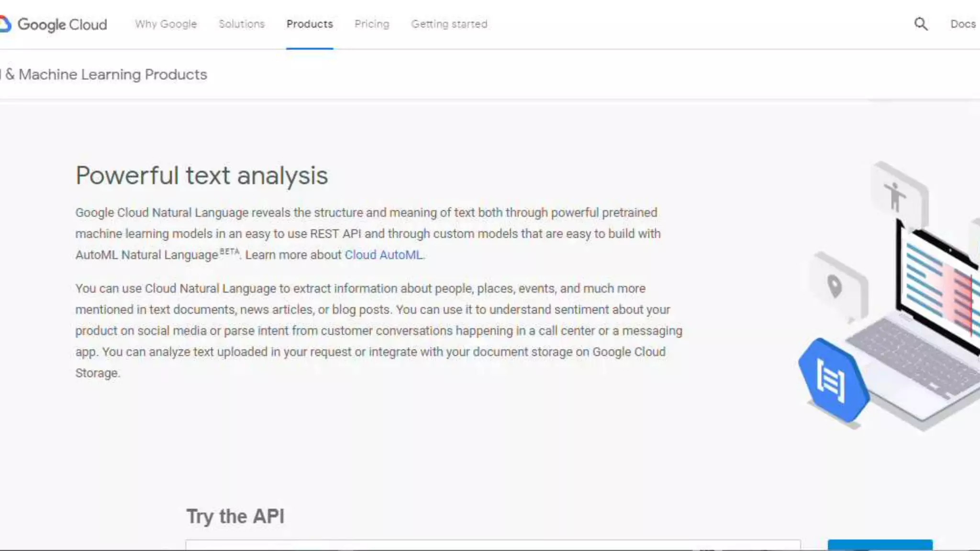Open the Docs link
The width and height of the screenshot is (980, 551).
coord(962,24)
